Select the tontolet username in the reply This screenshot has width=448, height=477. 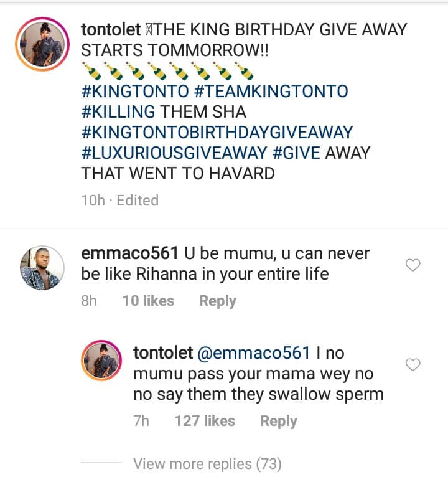click(161, 353)
